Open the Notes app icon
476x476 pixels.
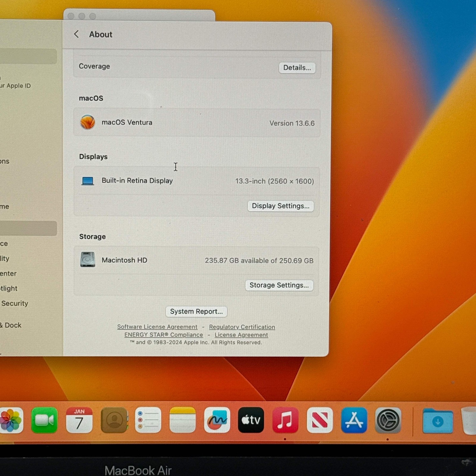pyautogui.click(x=182, y=420)
